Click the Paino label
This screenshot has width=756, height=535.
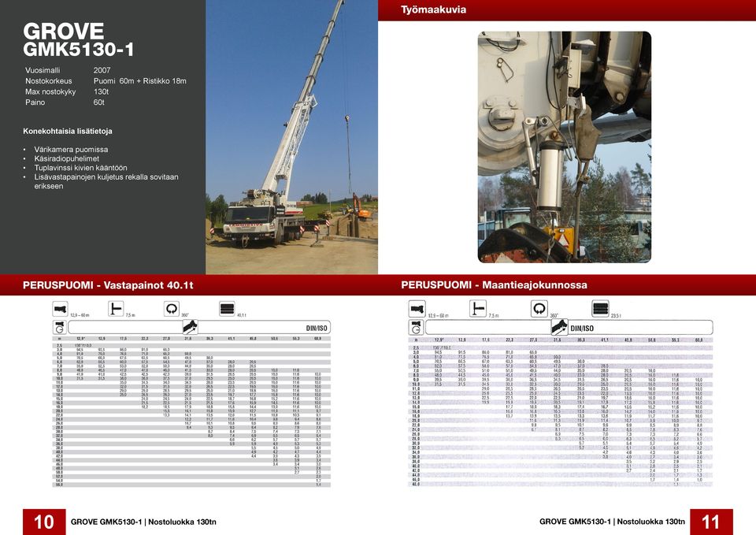(x=35, y=102)
